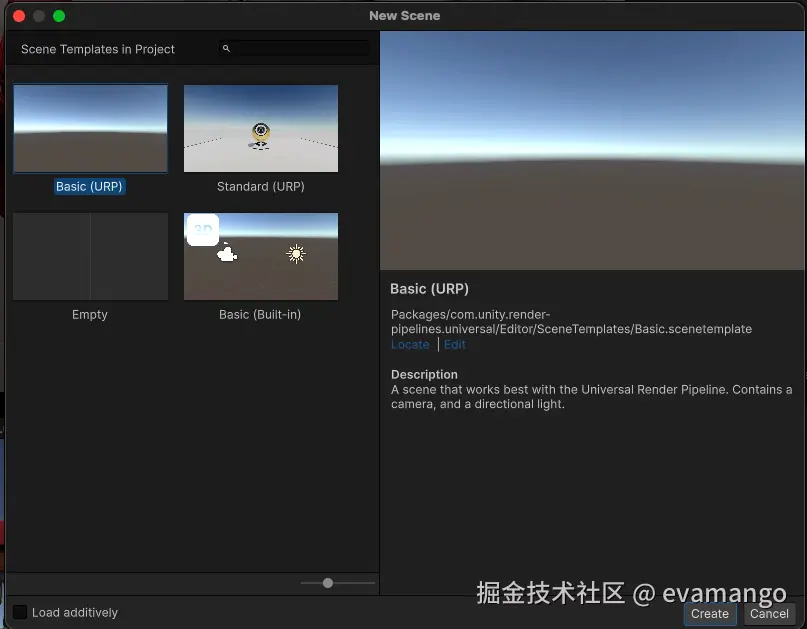Click the search magnifier icon
Screen dimensions: 807x629
(226, 48)
